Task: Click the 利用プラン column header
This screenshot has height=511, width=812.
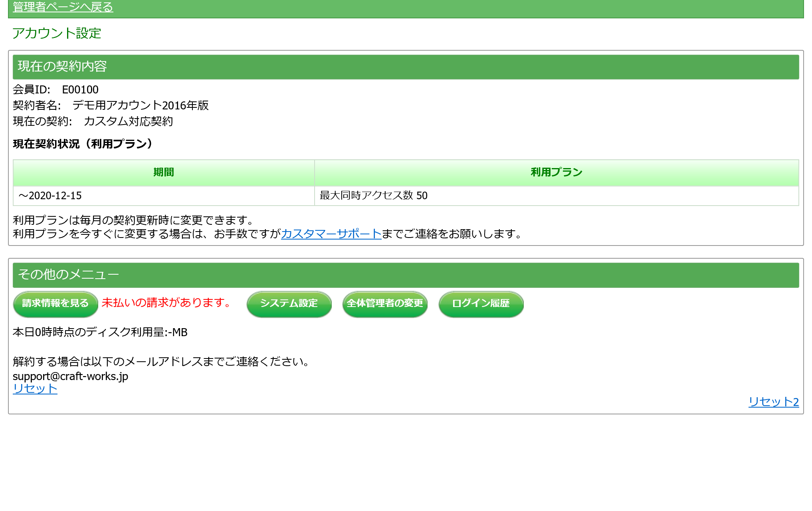Action: tap(556, 172)
